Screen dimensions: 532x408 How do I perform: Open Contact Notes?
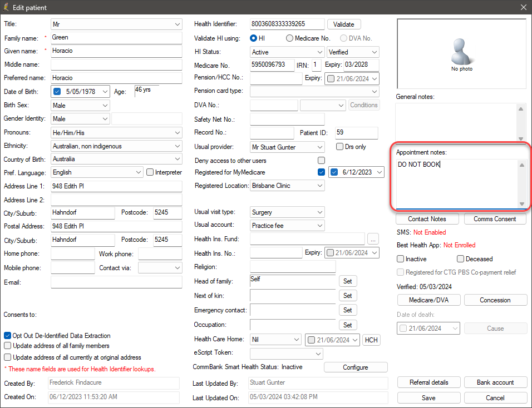tap(427, 219)
